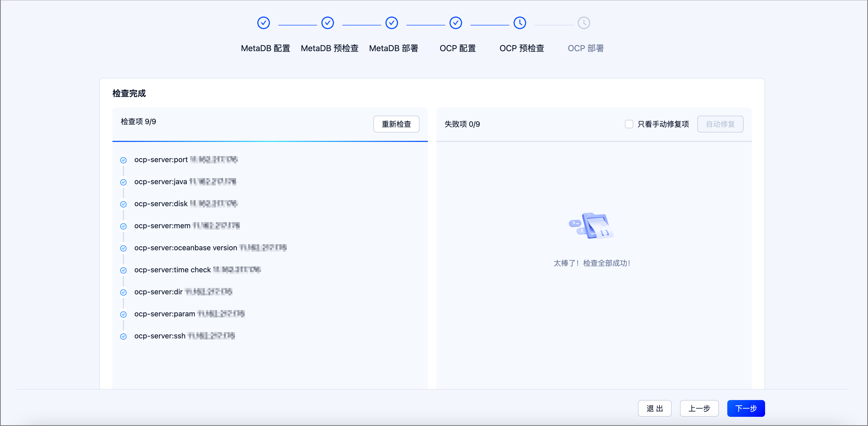Click the ocp-server:mem success check icon
This screenshot has height=426, width=868.
[123, 226]
